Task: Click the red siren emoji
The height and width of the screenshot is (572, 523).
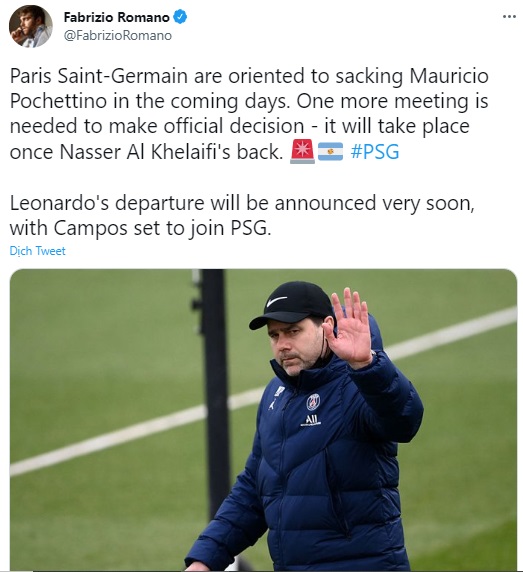Action: point(302,151)
